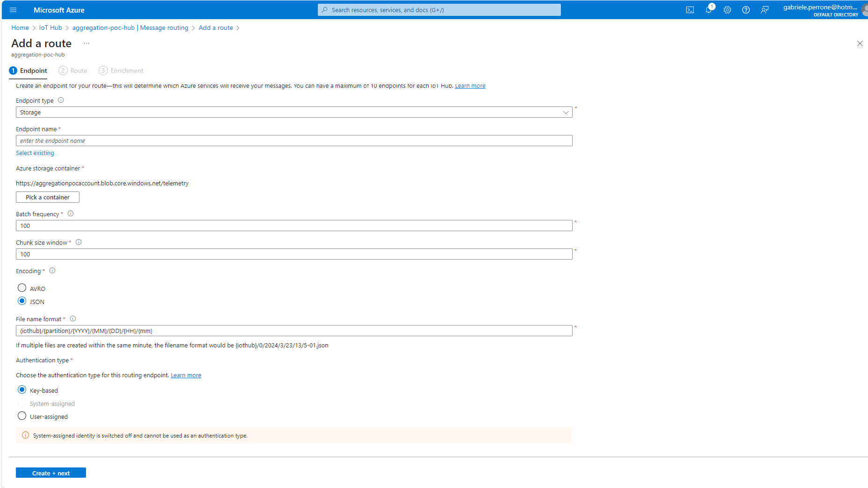Switch to the Enrichment tab

pos(121,71)
